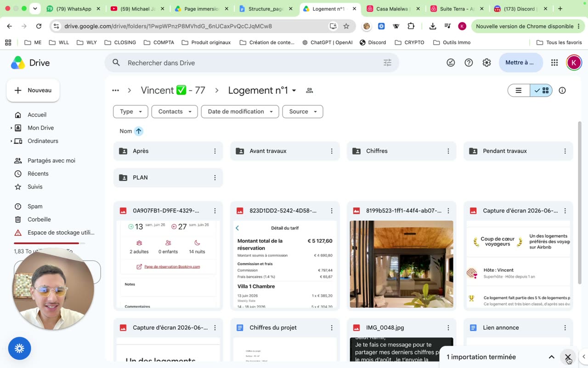Click Nouvelle version de Chrome disponible

point(528,26)
